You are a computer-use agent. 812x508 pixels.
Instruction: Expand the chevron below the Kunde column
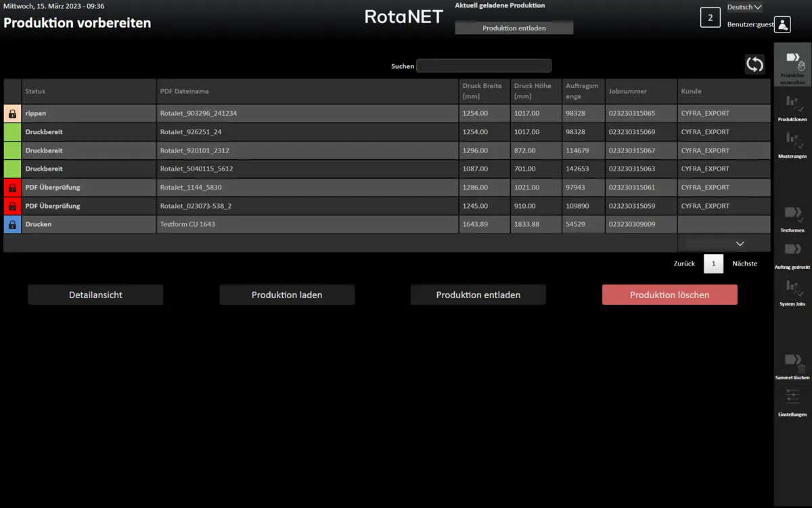click(740, 243)
